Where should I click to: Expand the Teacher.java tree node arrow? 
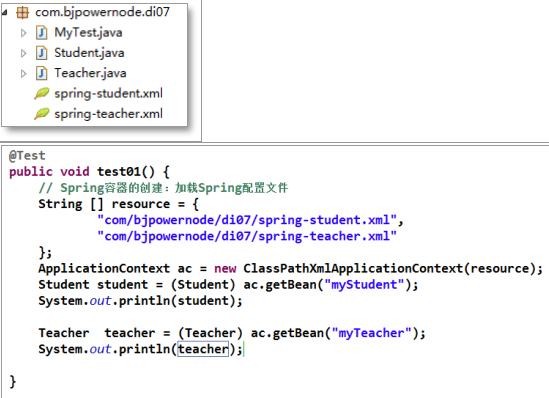[x=23, y=74]
